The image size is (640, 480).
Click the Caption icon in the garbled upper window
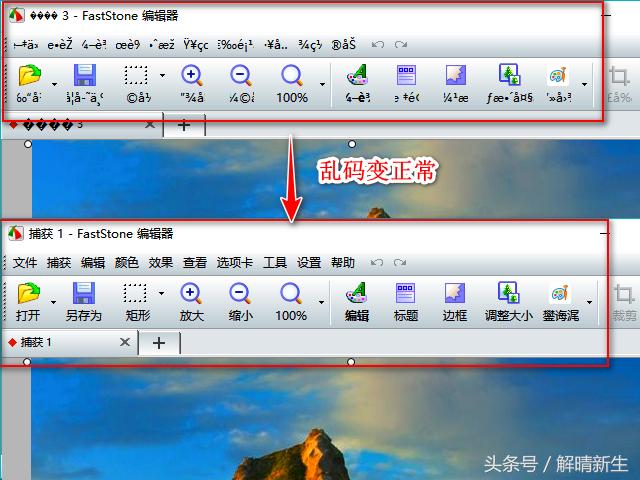[x=406, y=75]
